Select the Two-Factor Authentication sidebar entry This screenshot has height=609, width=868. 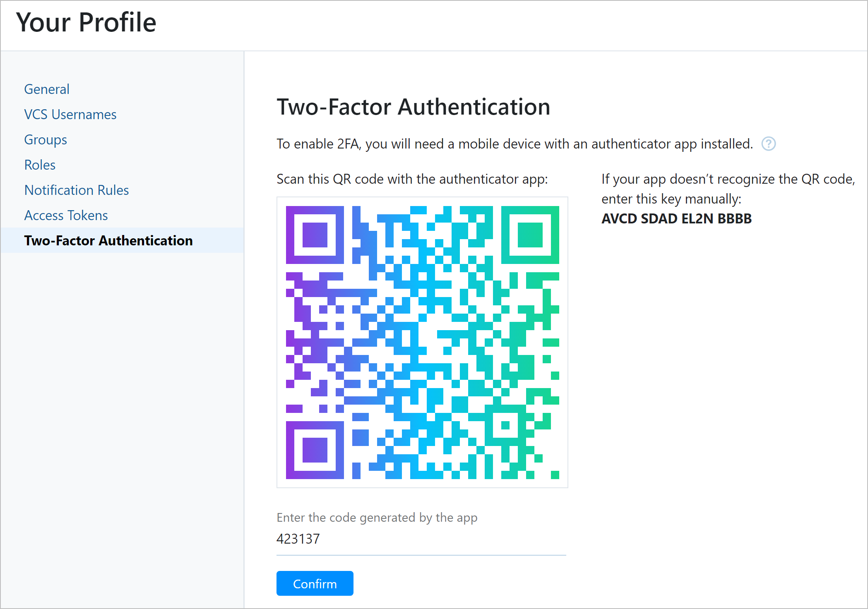pos(108,240)
